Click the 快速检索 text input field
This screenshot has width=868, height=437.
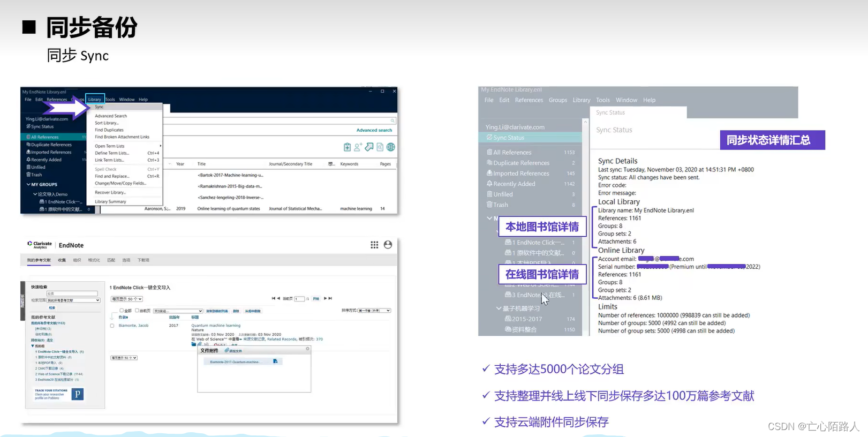pyautogui.click(x=72, y=293)
